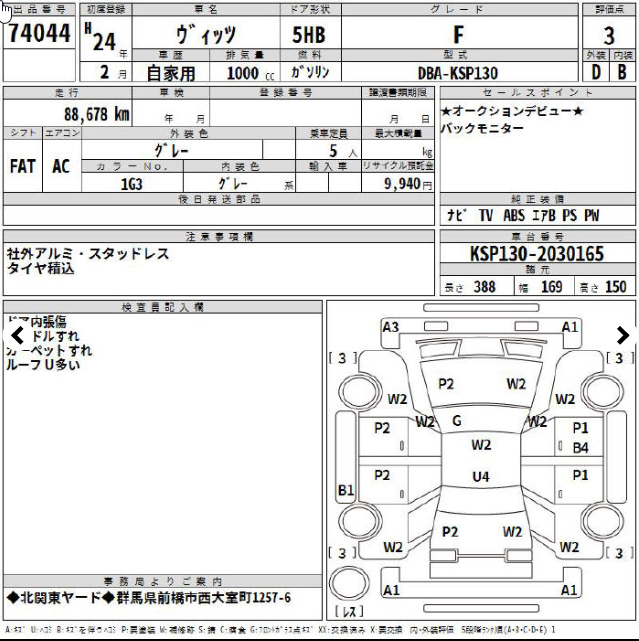Click the A3 front bumper damage mark

click(390, 327)
